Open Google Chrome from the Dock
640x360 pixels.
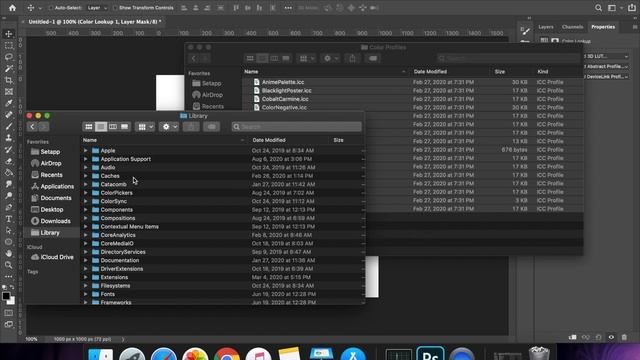click(x=227, y=354)
